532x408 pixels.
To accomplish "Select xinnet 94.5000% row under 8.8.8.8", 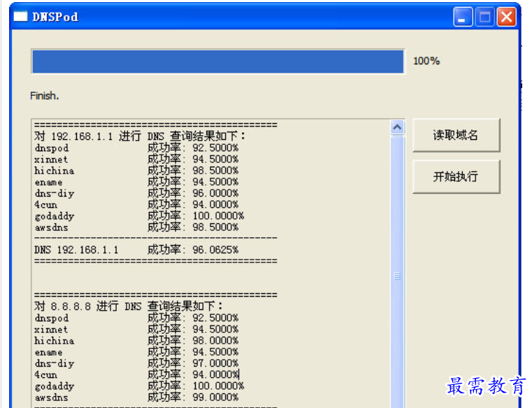I will click(x=136, y=329).
